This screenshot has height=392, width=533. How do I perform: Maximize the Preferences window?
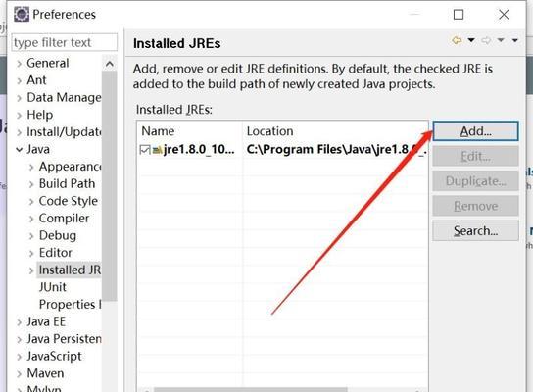pos(459,15)
